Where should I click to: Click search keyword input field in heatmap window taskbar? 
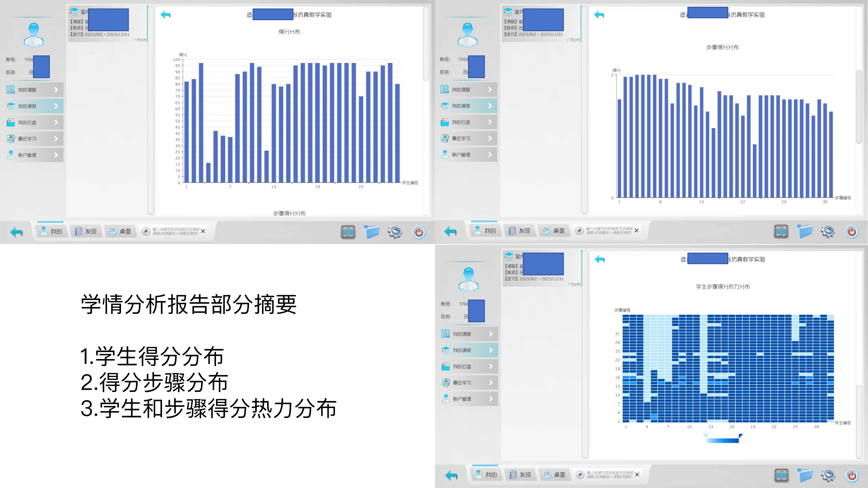pyautogui.click(x=610, y=474)
